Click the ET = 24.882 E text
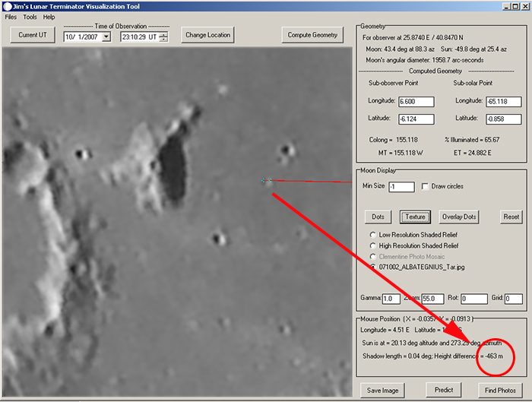The height and width of the screenshot is (402, 532). tap(472, 153)
